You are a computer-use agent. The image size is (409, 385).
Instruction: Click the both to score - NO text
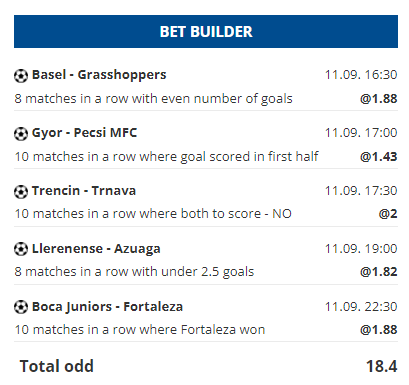(153, 214)
